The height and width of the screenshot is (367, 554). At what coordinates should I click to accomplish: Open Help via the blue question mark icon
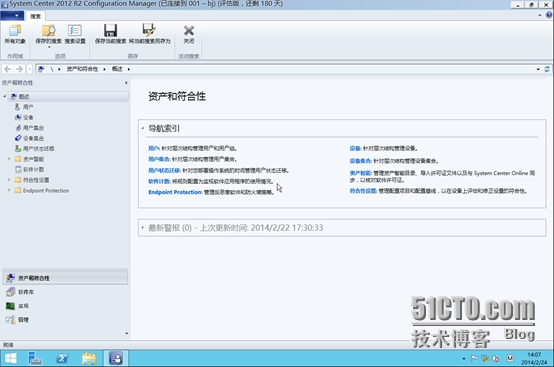pos(549,15)
